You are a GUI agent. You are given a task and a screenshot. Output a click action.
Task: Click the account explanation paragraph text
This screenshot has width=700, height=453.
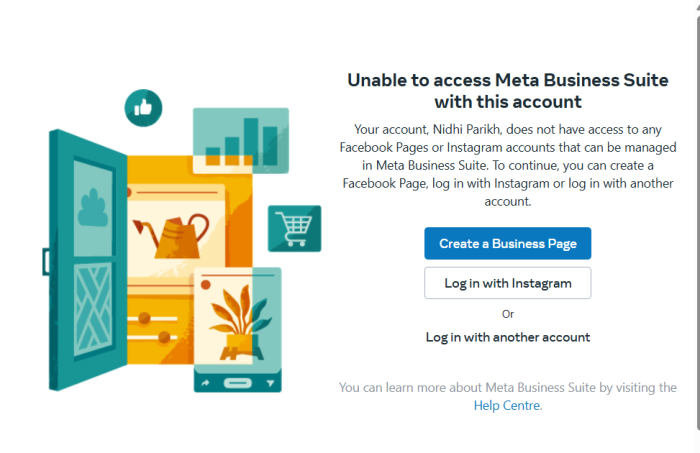coord(507,165)
